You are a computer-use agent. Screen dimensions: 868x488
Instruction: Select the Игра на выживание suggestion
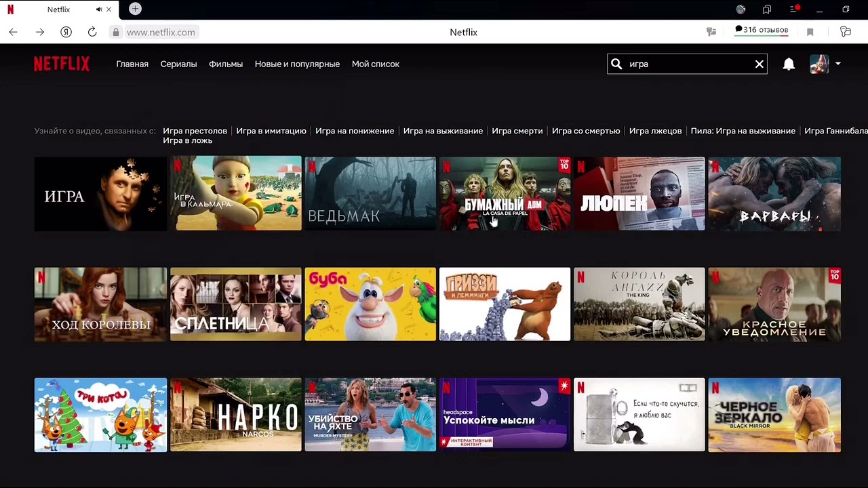pyautogui.click(x=443, y=131)
